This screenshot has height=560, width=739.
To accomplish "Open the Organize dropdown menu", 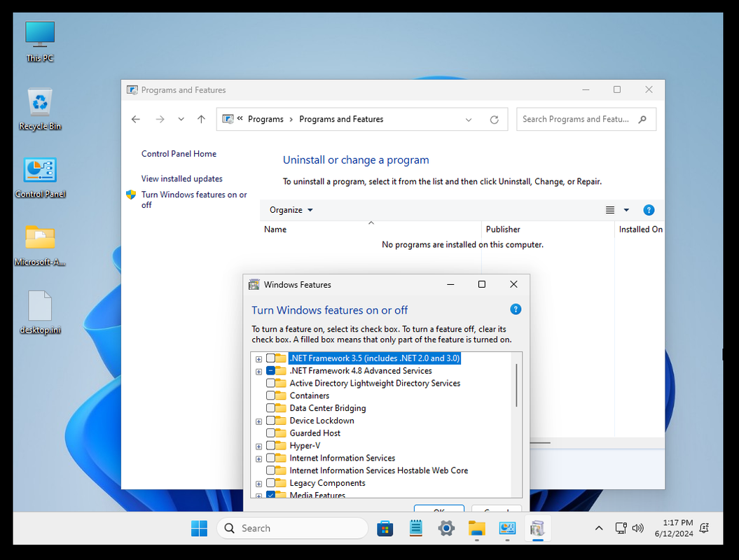I will coord(291,210).
